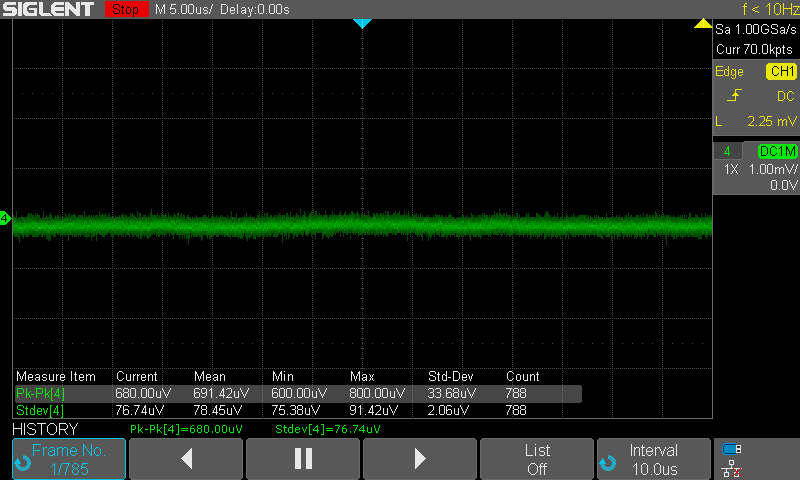Image resolution: width=800 pixels, height=480 pixels.
Task: Click the CH1 trigger source label
Action: coord(782,71)
